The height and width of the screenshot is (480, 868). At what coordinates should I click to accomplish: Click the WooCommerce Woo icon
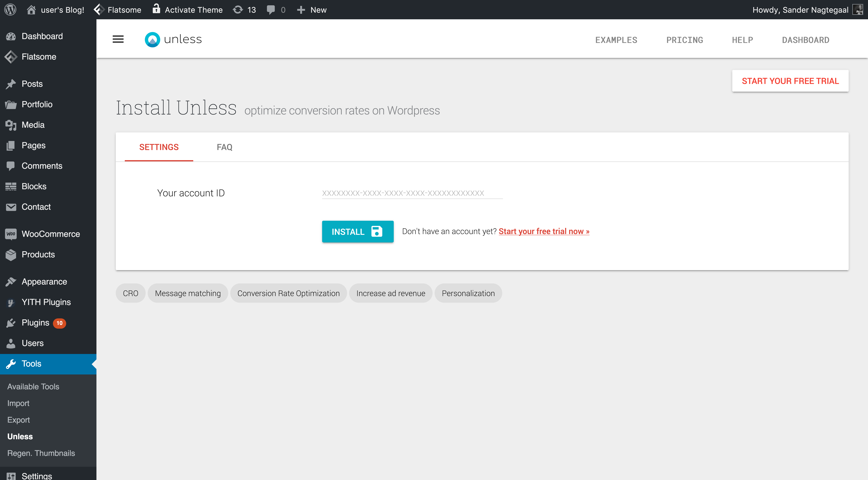click(11, 234)
